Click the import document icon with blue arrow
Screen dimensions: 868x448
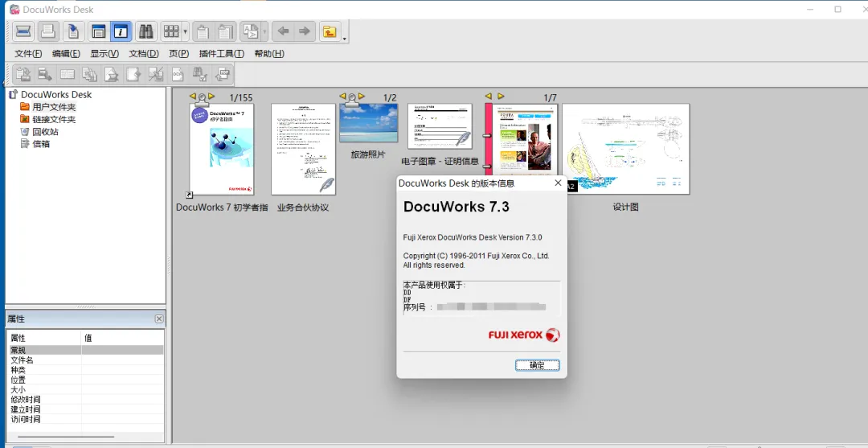point(74,31)
